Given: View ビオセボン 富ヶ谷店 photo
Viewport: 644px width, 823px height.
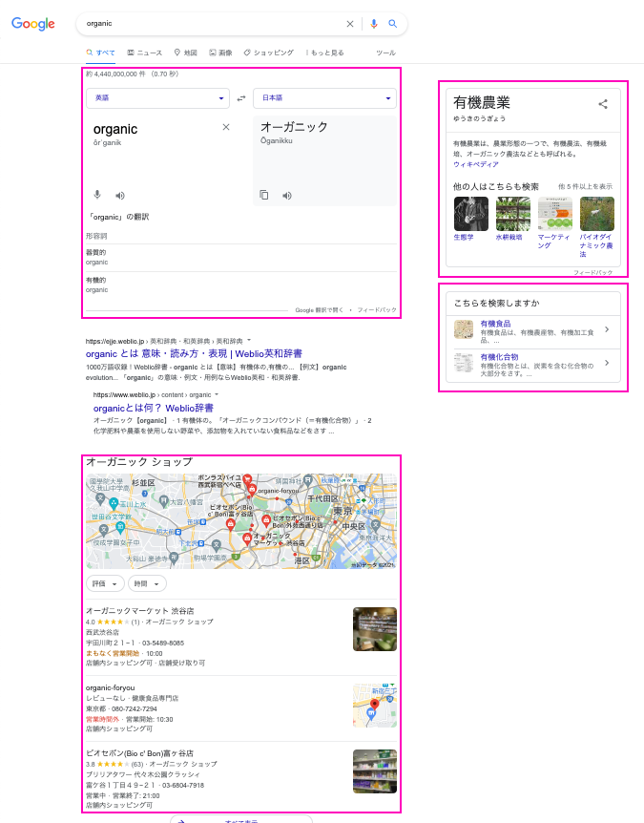Looking at the screenshot, I should [x=375, y=771].
